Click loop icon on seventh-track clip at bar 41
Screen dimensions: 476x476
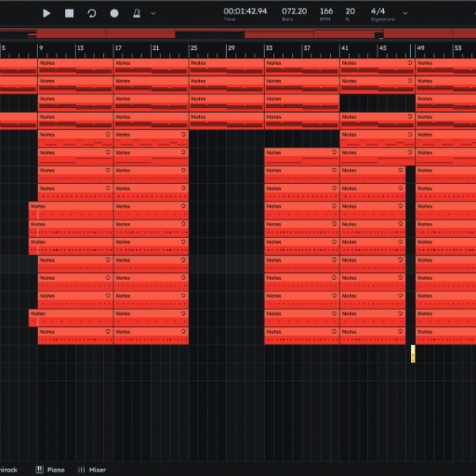(x=401, y=171)
